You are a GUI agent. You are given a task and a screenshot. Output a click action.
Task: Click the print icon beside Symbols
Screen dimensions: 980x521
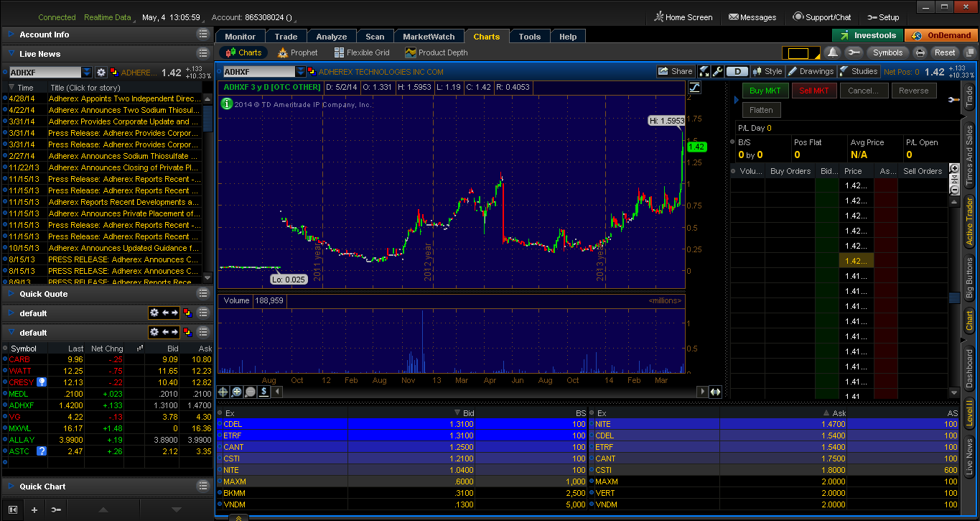pyautogui.click(x=920, y=52)
